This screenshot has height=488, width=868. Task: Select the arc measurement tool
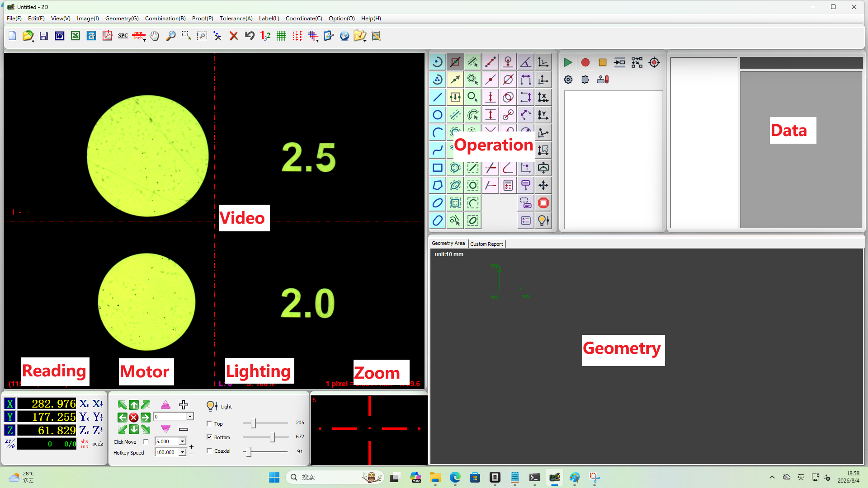coord(437,132)
